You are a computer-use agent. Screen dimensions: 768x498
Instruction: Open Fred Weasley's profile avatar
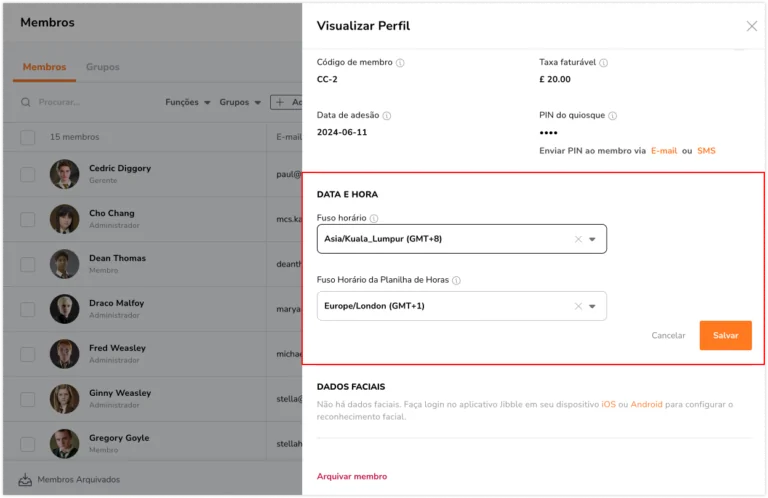click(64, 354)
